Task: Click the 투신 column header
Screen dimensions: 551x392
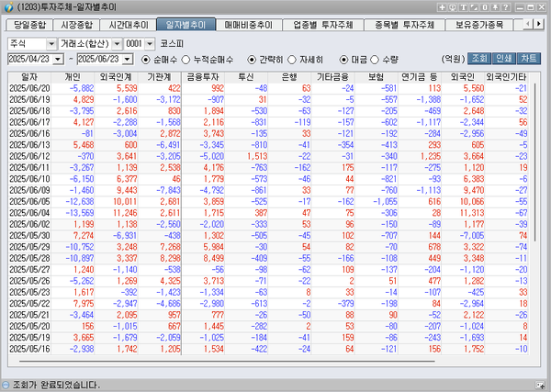Action: click(246, 77)
